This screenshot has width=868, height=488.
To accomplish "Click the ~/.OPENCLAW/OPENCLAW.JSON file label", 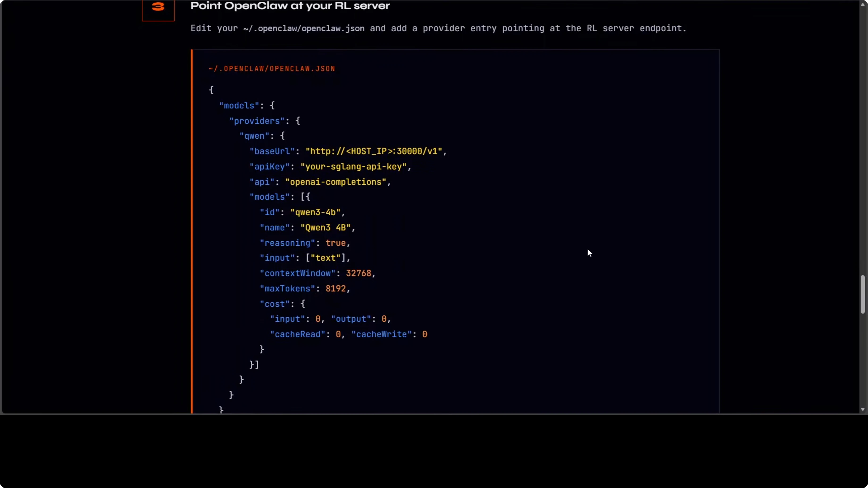I will coord(271,68).
